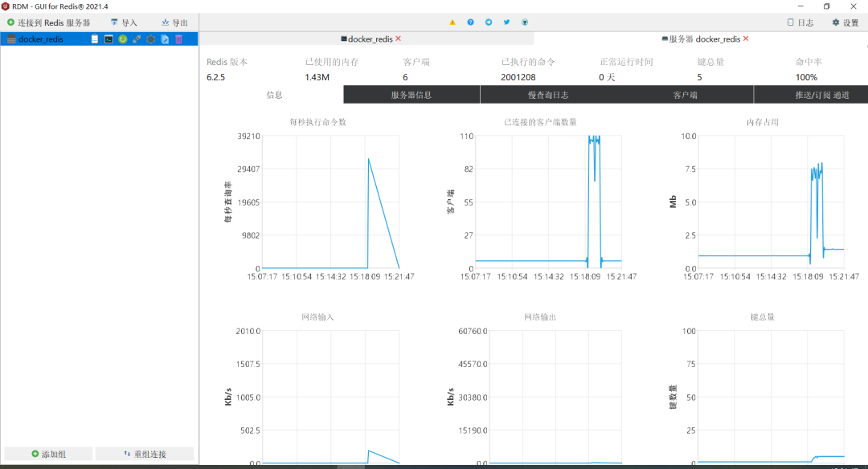Click 重组连接 regroup connections button
The height and width of the screenshot is (469, 868).
pos(145,454)
